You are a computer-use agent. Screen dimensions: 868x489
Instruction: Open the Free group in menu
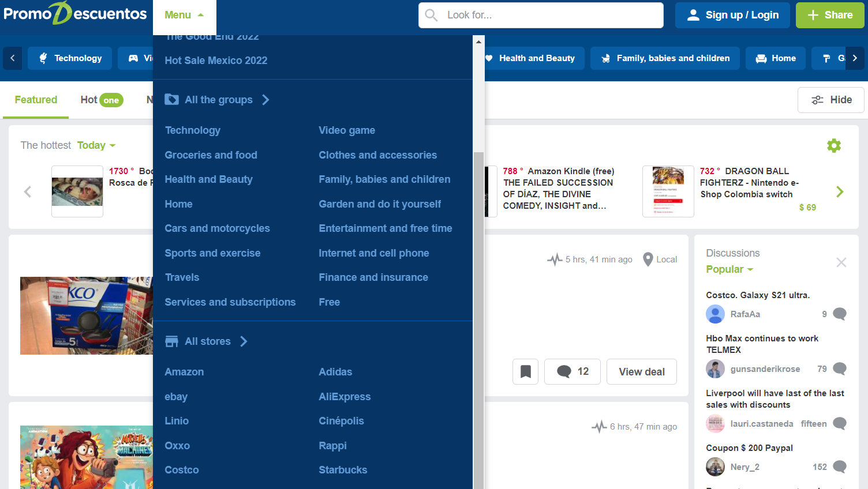pos(329,302)
